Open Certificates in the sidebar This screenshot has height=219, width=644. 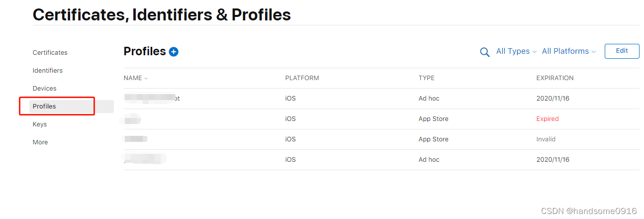[x=50, y=53]
